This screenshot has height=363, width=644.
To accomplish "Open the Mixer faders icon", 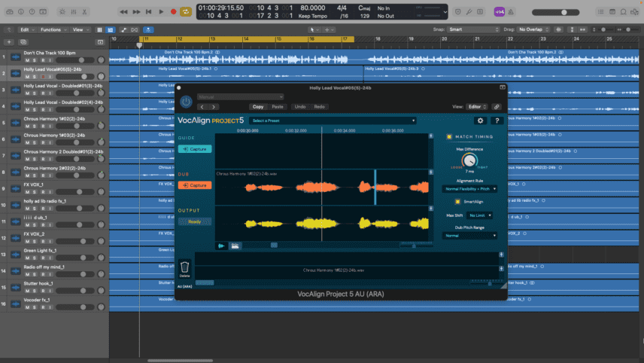I will (74, 12).
